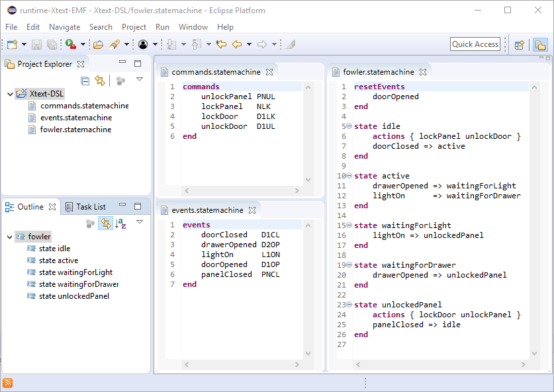Image resolution: width=554 pixels, height=392 pixels.
Task: Open the Navigate menu
Action: 65,27
